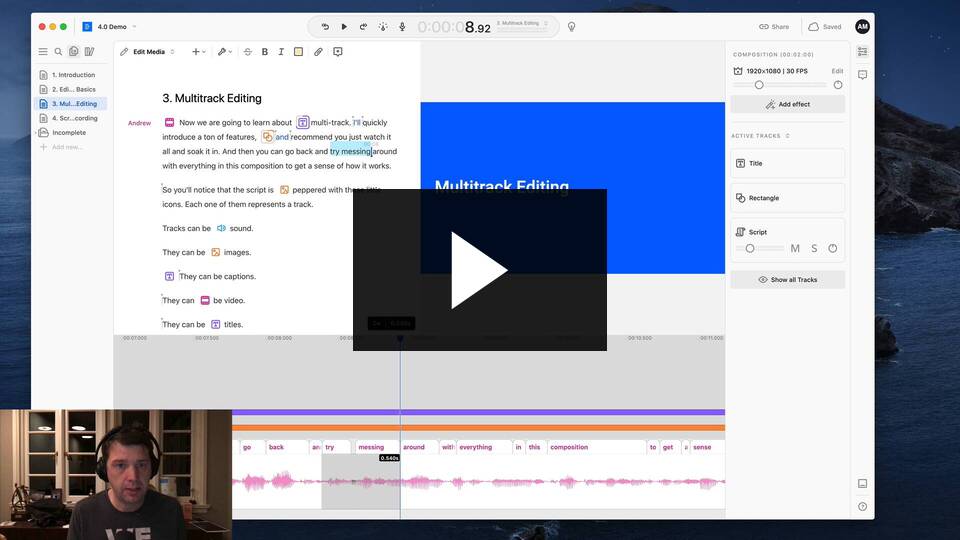Click the video icon before 'be video.'
The image size is (960, 540).
pyautogui.click(x=205, y=300)
